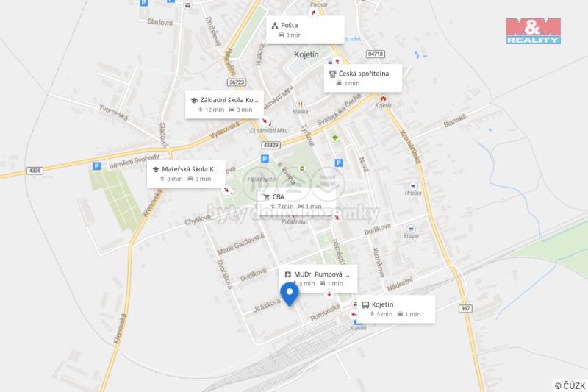
Task: Click the Blanka restaurant fork icon
Action: tap(300, 104)
